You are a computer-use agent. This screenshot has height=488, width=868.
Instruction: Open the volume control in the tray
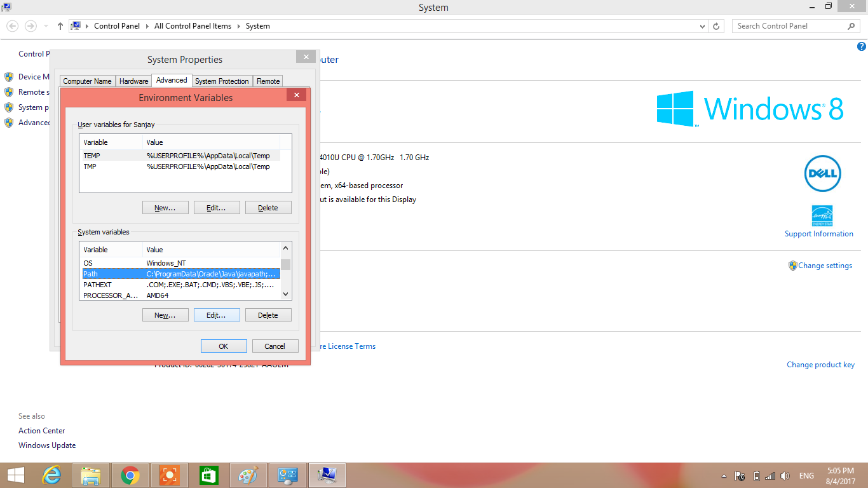(x=785, y=476)
